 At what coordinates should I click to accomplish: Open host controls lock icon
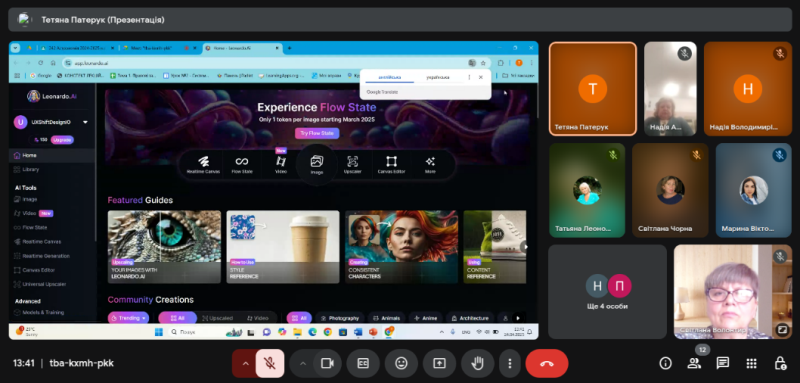click(x=780, y=363)
